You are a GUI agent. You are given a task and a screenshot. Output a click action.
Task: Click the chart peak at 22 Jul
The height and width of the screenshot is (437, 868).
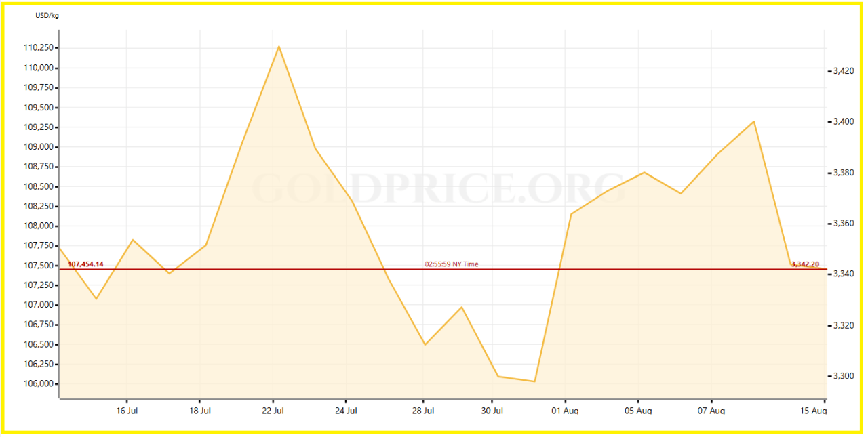click(x=279, y=47)
